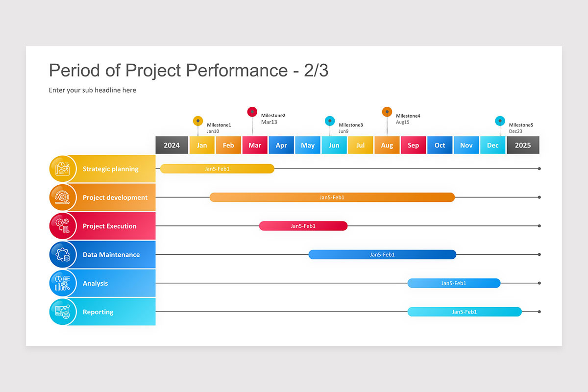Select the Milestone4 orange pin marker
The image size is (588, 392).
[387, 112]
